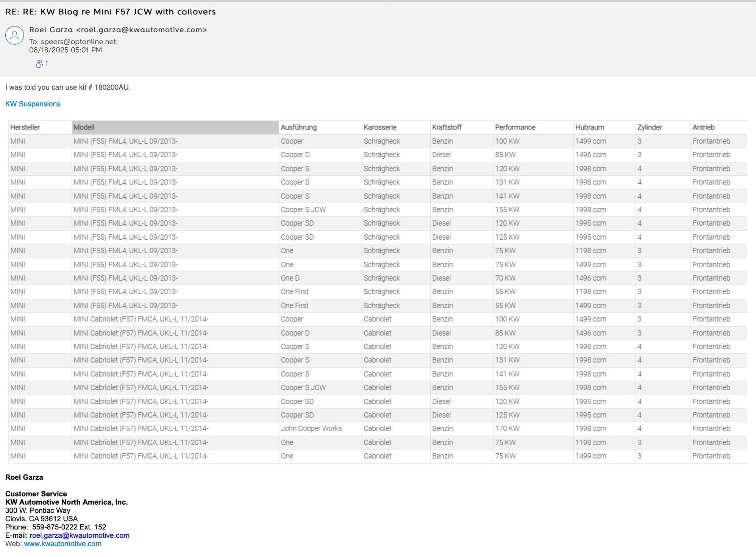Click the Hubraum column header
756x557 pixels.
click(x=589, y=127)
